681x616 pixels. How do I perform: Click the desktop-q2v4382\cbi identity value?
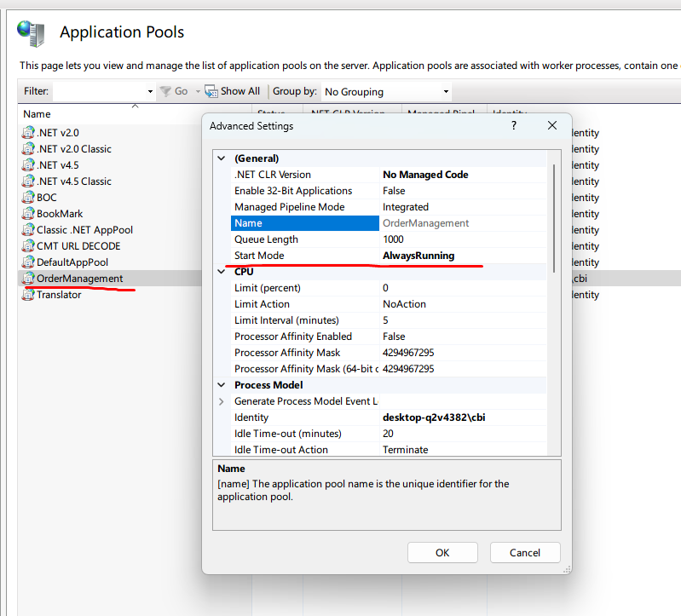coord(434,417)
